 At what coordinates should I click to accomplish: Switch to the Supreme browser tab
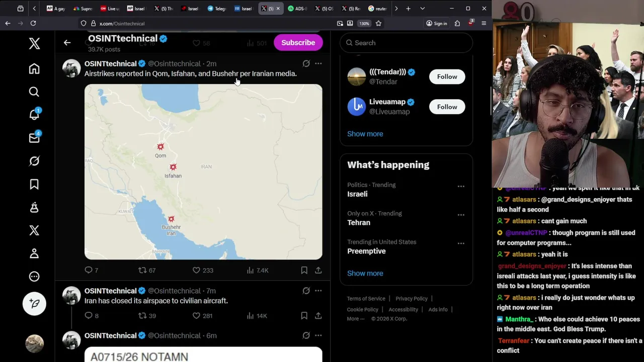83,9
